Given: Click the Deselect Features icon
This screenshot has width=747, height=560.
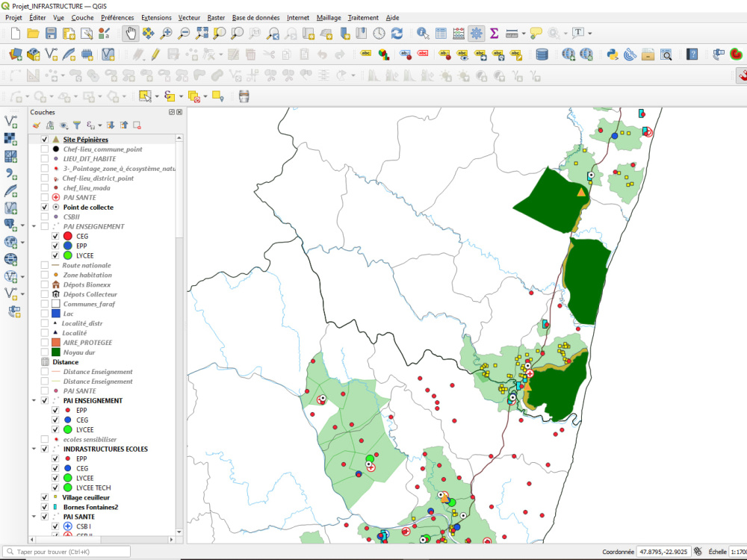Looking at the screenshot, I should coord(194,96).
